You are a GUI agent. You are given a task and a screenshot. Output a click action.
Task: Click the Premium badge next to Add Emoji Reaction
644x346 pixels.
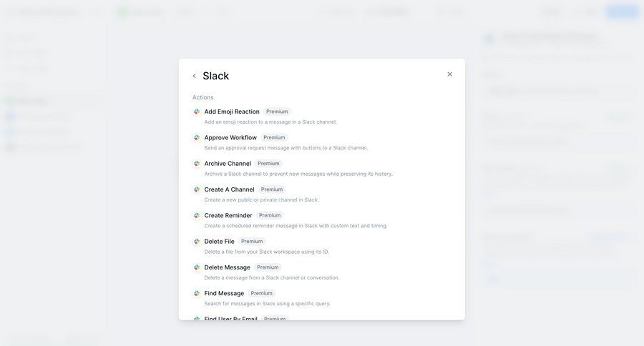(277, 112)
